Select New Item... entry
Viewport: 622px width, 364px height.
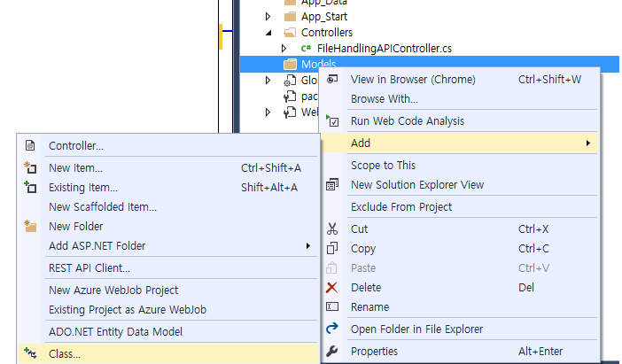(x=168, y=168)
